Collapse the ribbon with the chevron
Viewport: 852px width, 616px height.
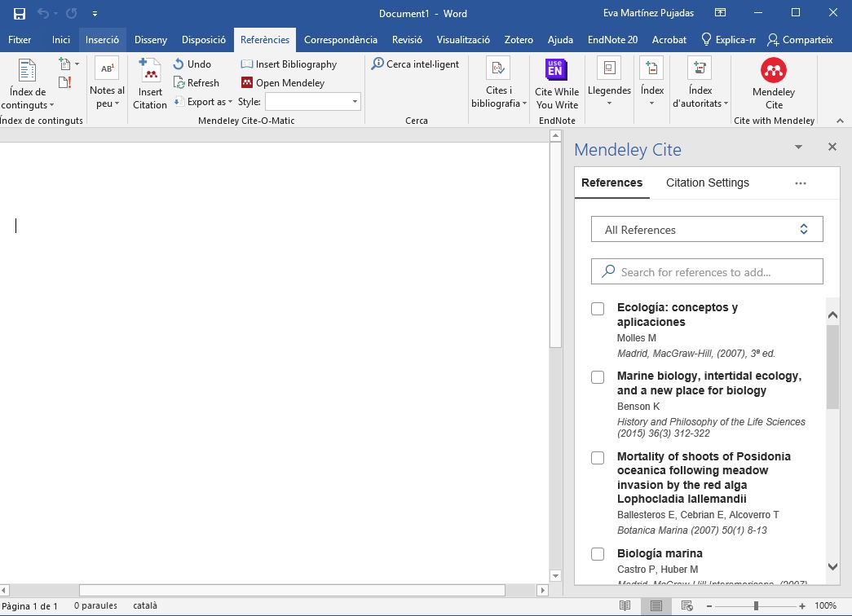[x=840, y=121]
